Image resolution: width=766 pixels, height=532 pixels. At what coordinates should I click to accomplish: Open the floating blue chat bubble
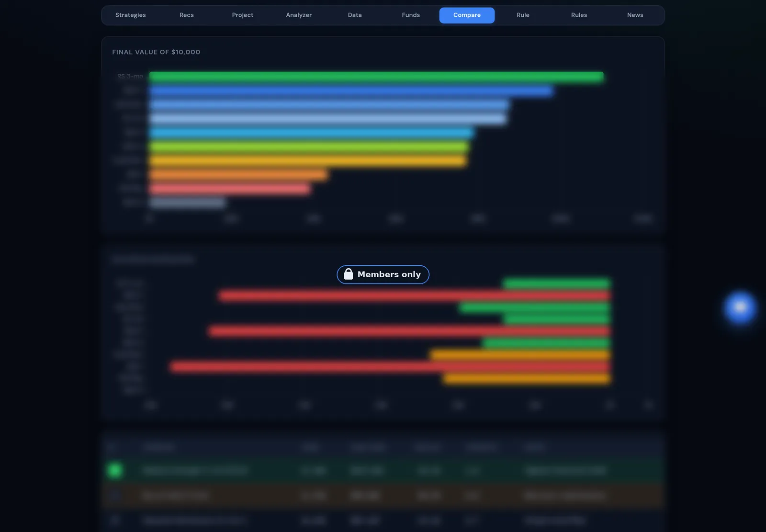click(740, 307)
